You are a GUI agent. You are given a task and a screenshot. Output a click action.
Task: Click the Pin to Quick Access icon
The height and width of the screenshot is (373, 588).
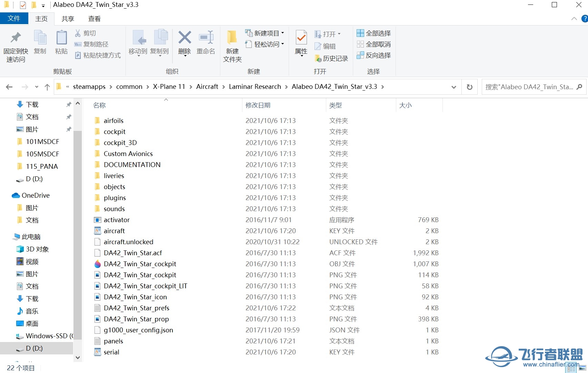coord(16,37)
